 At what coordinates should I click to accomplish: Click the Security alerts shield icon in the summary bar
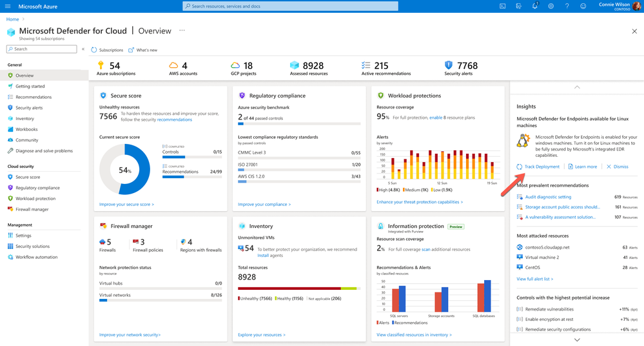449,65
